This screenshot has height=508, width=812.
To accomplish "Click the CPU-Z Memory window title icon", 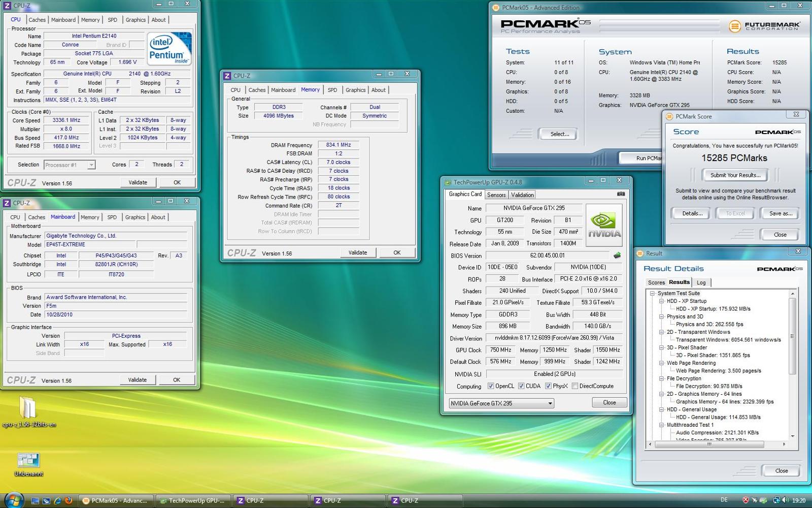I will click(x=227, y=75).
